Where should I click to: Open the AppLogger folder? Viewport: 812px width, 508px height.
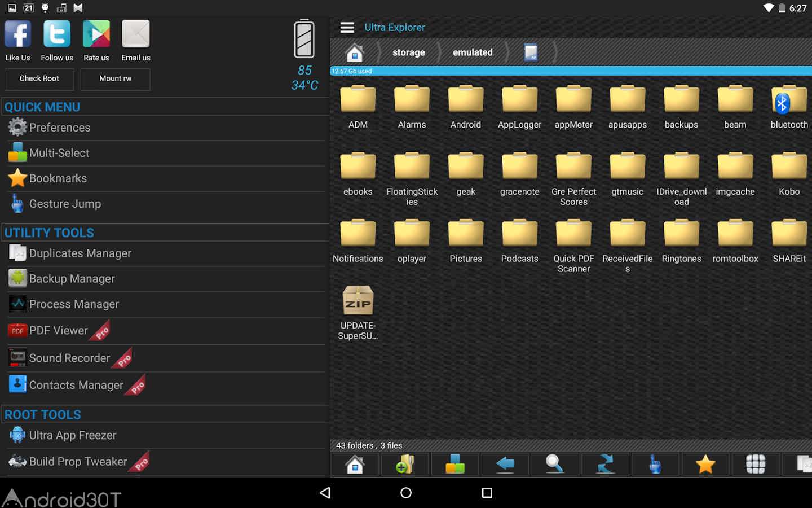click(520, 107)
